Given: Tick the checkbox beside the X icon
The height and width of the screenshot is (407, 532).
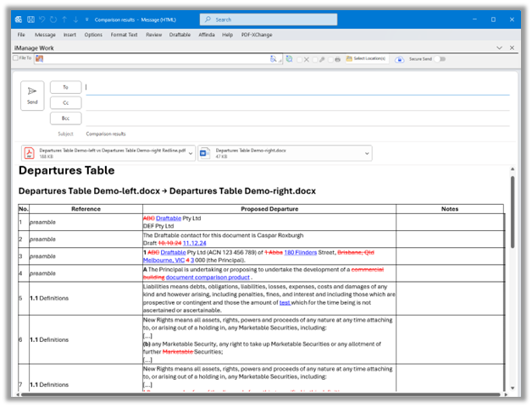Looking at the screenshot, I should [x=299, y=59].
